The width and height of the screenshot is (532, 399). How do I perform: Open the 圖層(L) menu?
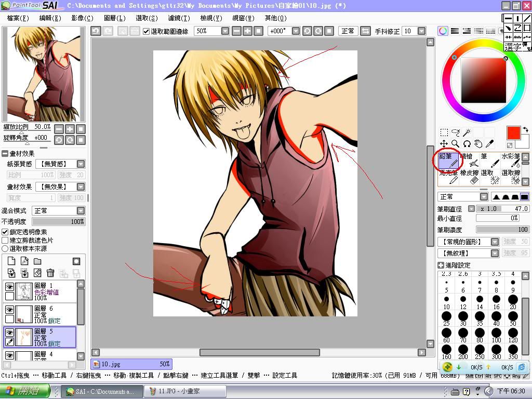click(x=115, y=18)
